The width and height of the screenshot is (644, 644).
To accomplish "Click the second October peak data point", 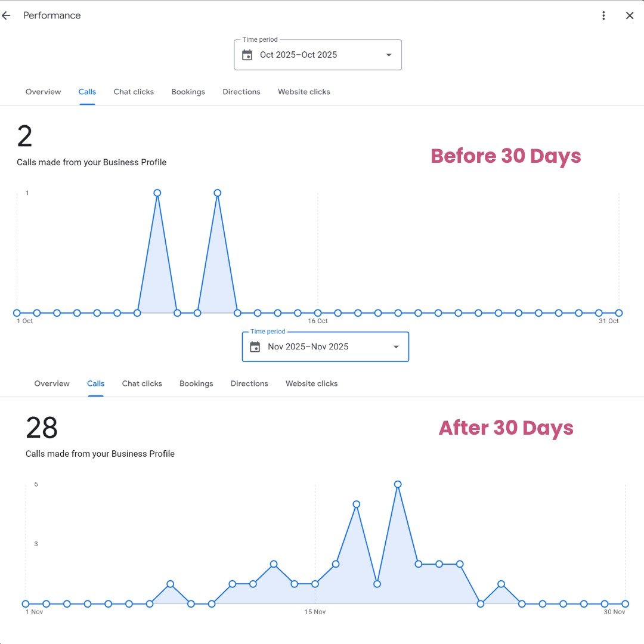I will (x=218, y=193).
